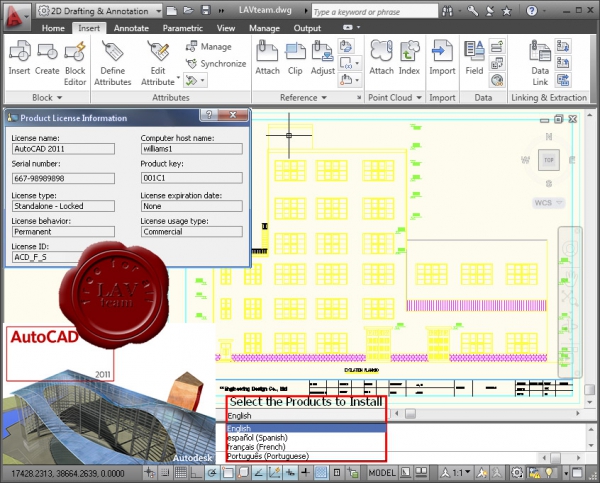Viewport: 600px width, 483px height.
Task: Switch to the Parametric ribbon tab
Action: [183, 28]
